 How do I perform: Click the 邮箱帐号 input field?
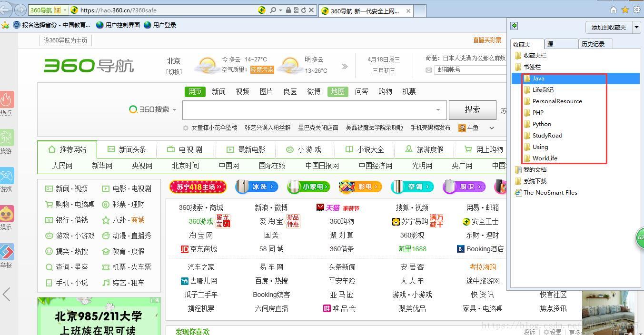(x=470, y=69)
